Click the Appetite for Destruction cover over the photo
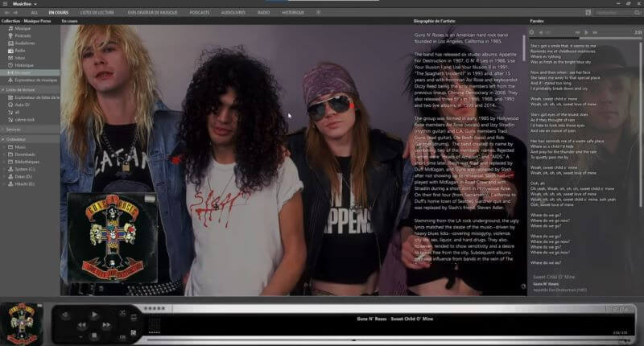Viewport: 644px width, 346px height. 112,237
